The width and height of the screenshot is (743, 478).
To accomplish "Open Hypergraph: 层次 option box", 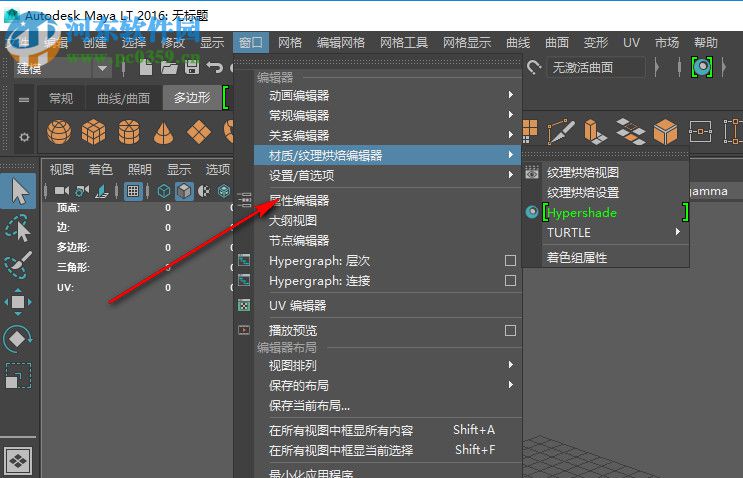I will [x=510, y=261].
